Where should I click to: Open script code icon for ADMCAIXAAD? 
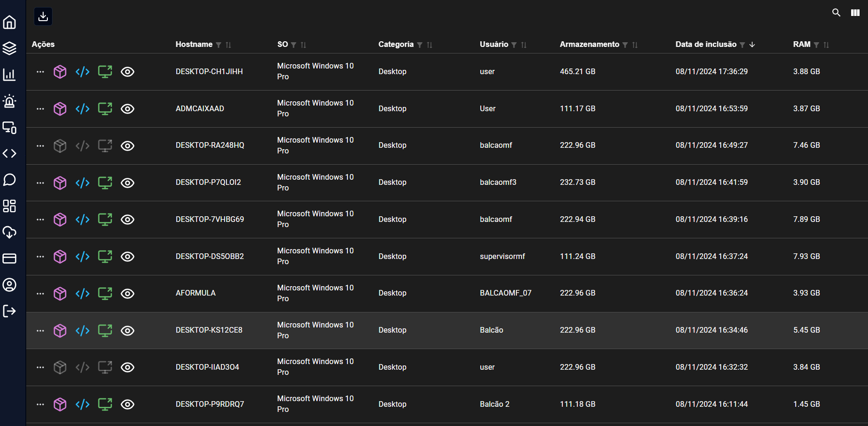point(83,109)
